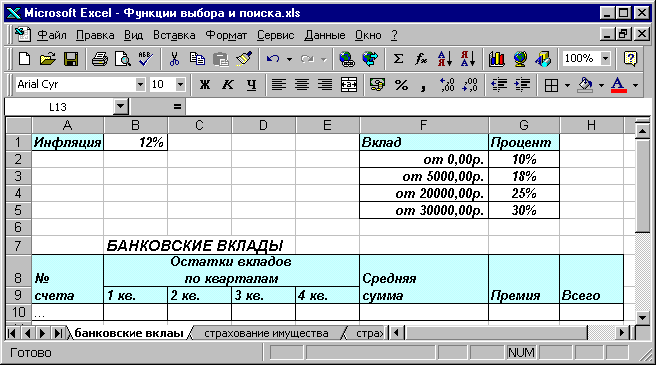Viewport: 656px width, 365px height.
Task: Increase decimal places icon
Action: [x=447, y=85]
